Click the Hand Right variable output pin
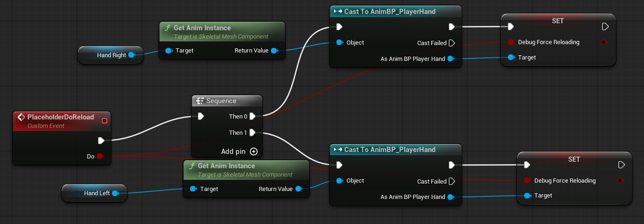 pyautogui.click(x=131, y=55)
